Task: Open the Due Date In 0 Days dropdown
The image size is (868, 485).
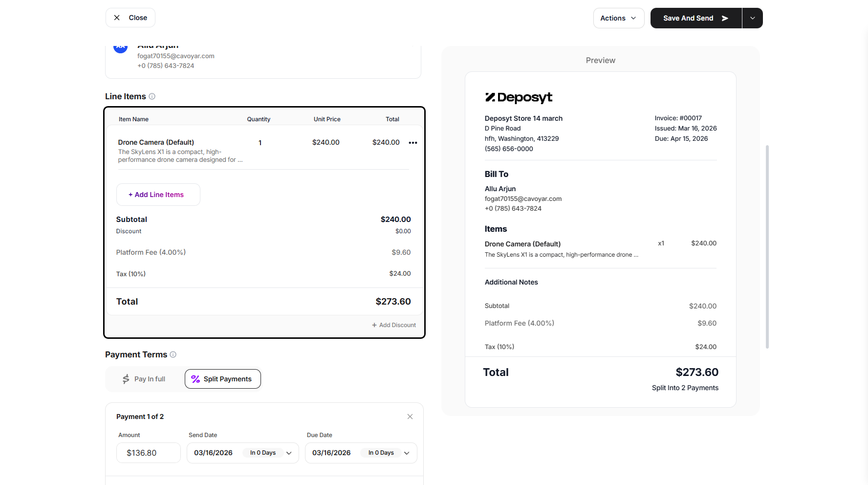Action: point(389,453)
